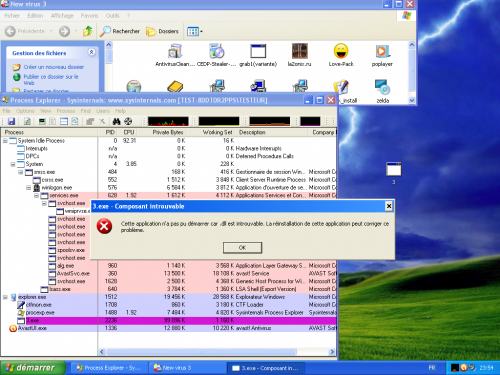Click the Process Explorer horizontal scrollbar track
Viewport: 500px width, 375px height.
[217, 352]
